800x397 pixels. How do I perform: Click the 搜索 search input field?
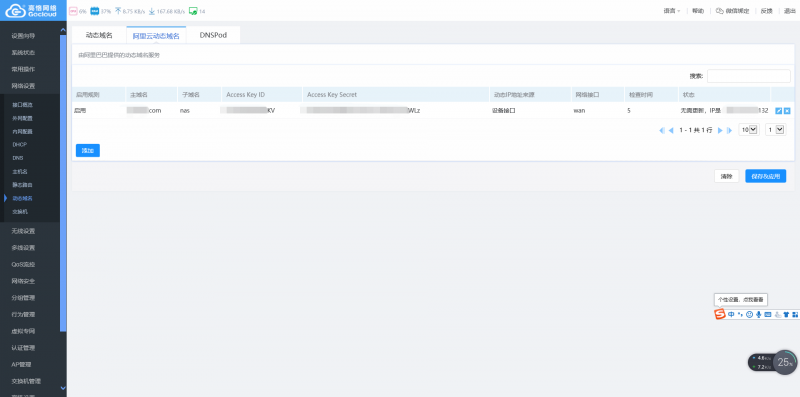(x=748, y=76)
